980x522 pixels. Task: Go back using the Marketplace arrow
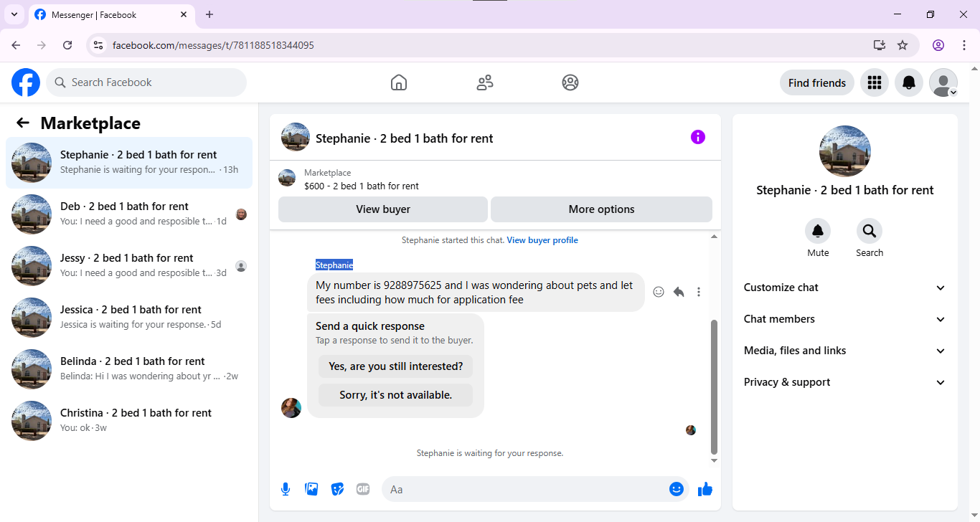click(23, 123)
